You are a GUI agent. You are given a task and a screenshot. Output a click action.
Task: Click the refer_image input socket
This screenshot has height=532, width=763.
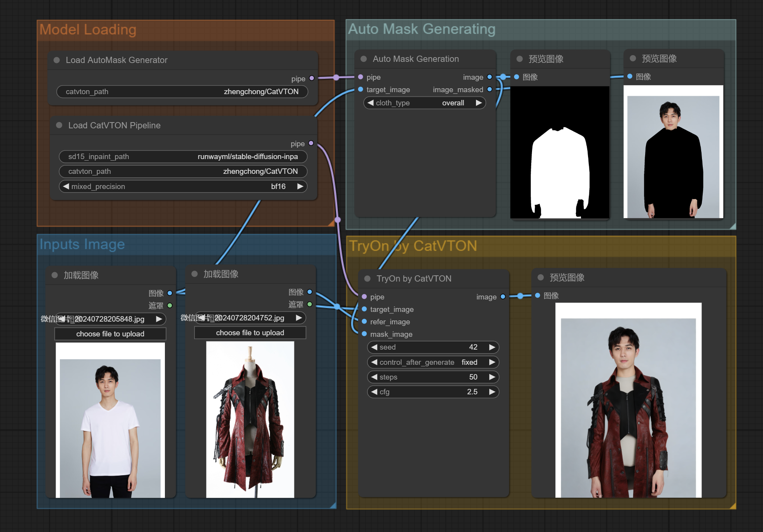(364, 322)
